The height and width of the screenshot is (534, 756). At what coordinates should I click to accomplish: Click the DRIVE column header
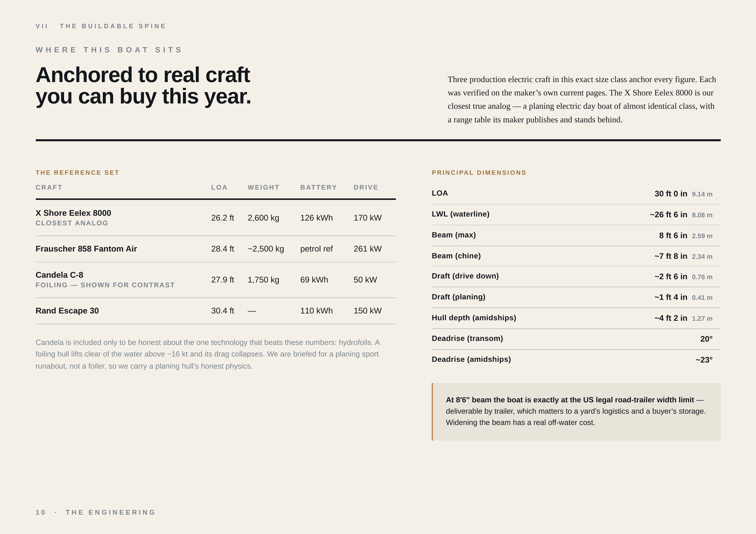(x=366, y=187)
